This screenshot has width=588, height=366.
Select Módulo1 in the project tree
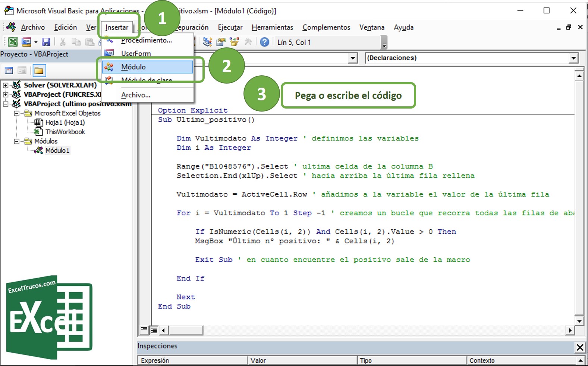[57, 151]
